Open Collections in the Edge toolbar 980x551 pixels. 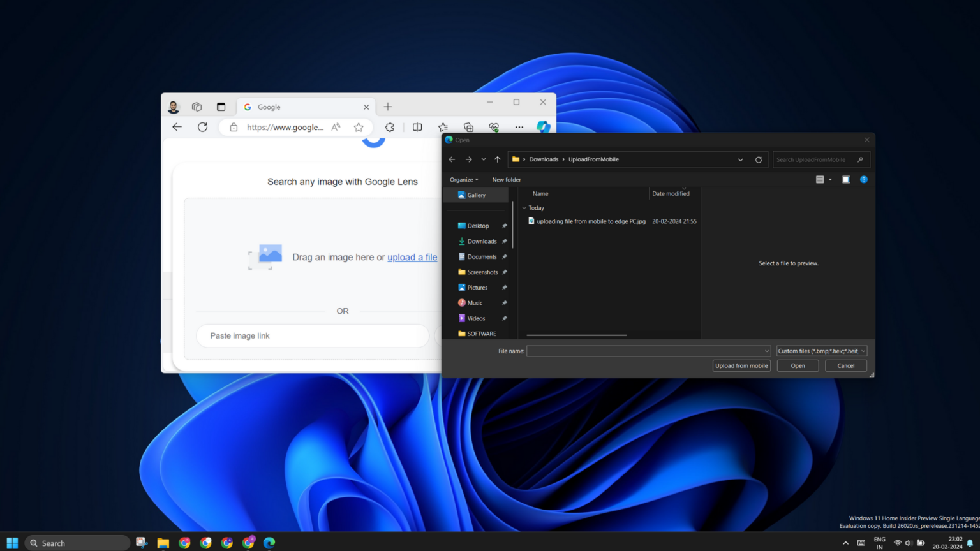468,127
